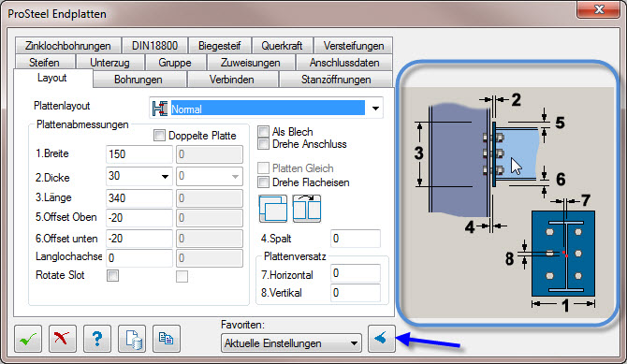Screen dimensions: 627x364
Task: Click the 1.Breite input field
Action: pyautogui.click(x=139, y=154)
